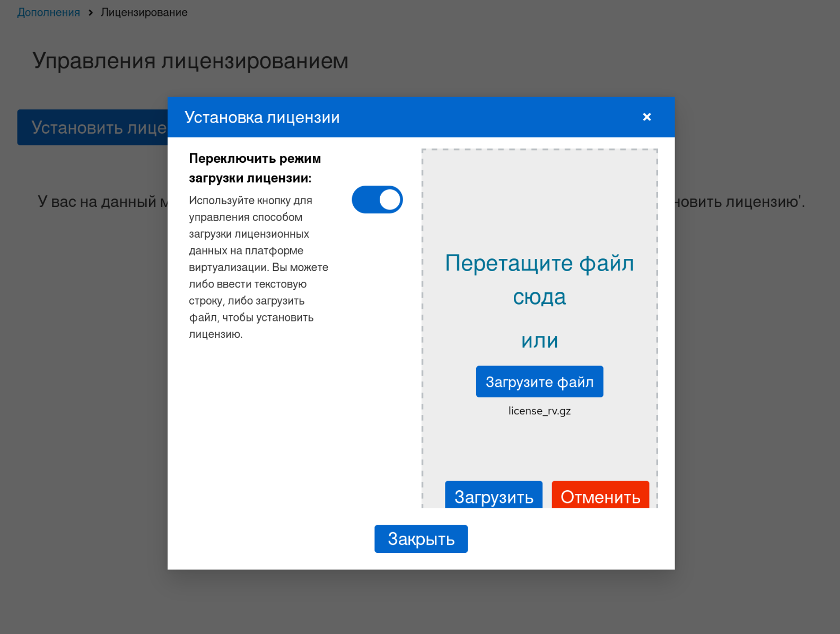840x634 pixels.
Task: Select the 'Лицензирование' breadcrumb item
Action: (144, 12)
